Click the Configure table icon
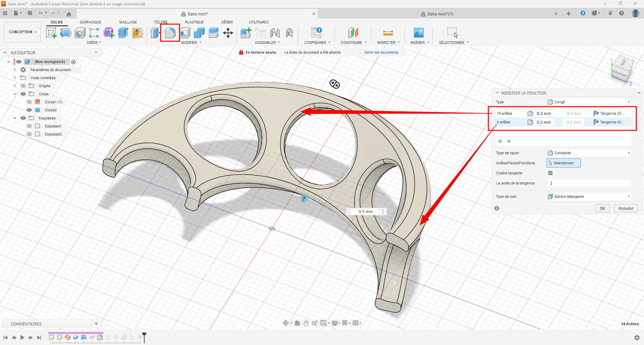 [317, 33]
